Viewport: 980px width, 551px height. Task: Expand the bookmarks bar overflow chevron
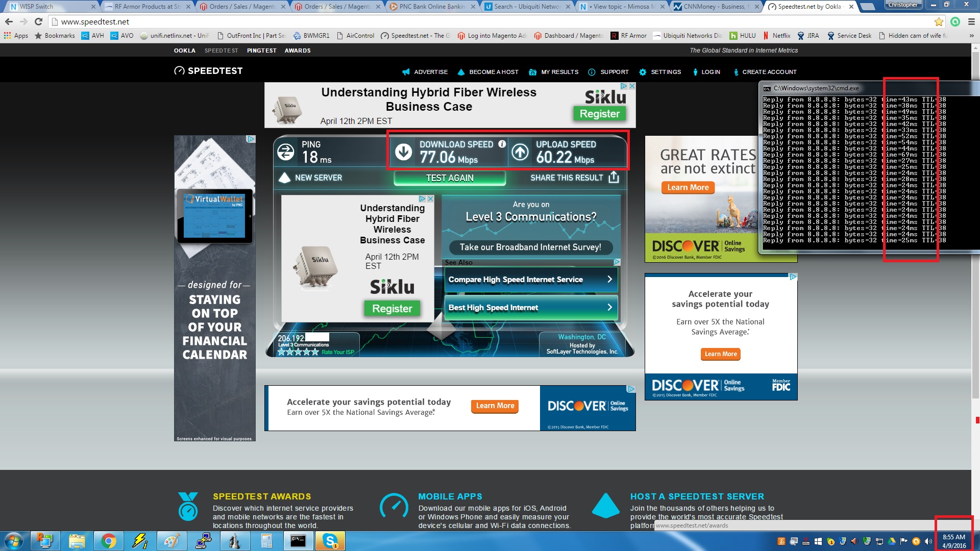pyautogui.click(x=971, y=36)
